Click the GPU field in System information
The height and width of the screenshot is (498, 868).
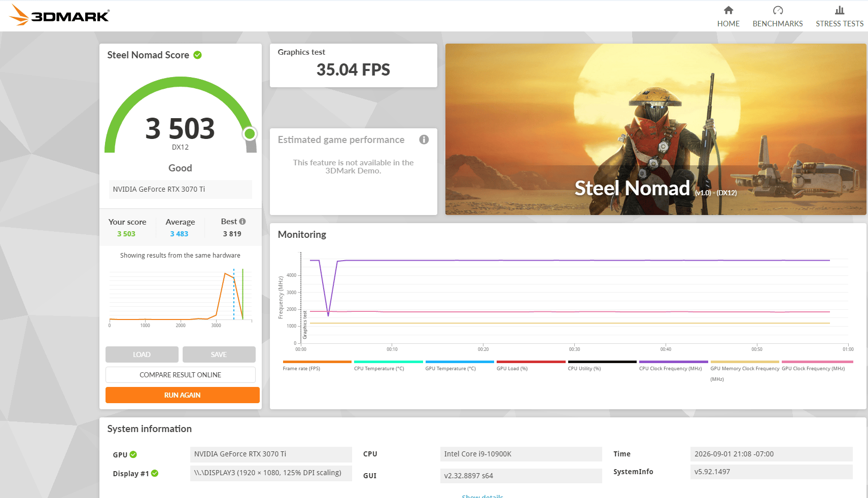[x=271, y=454]
